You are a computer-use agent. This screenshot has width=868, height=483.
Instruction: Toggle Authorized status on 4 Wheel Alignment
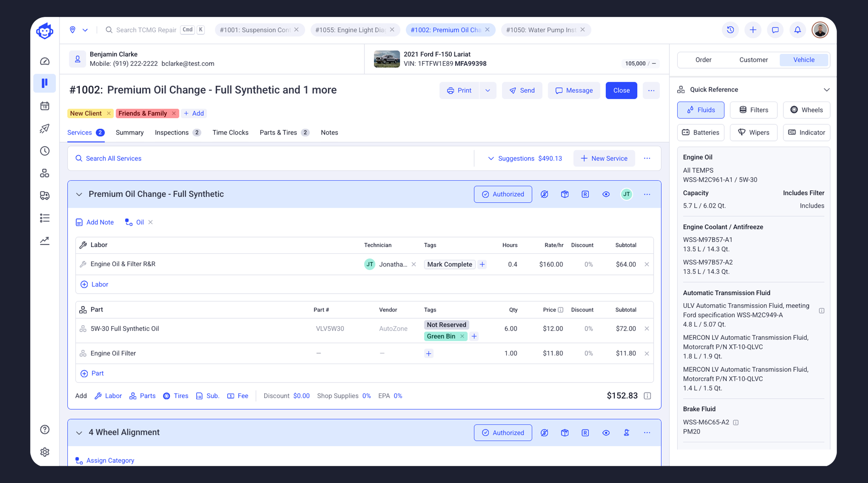point(503,433)
